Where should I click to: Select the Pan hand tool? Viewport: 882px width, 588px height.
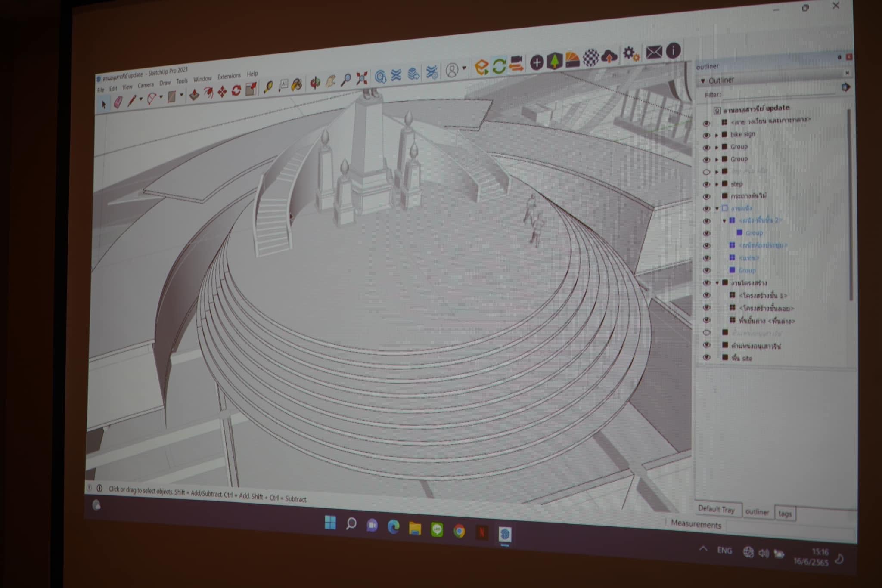tap(331, 81)
